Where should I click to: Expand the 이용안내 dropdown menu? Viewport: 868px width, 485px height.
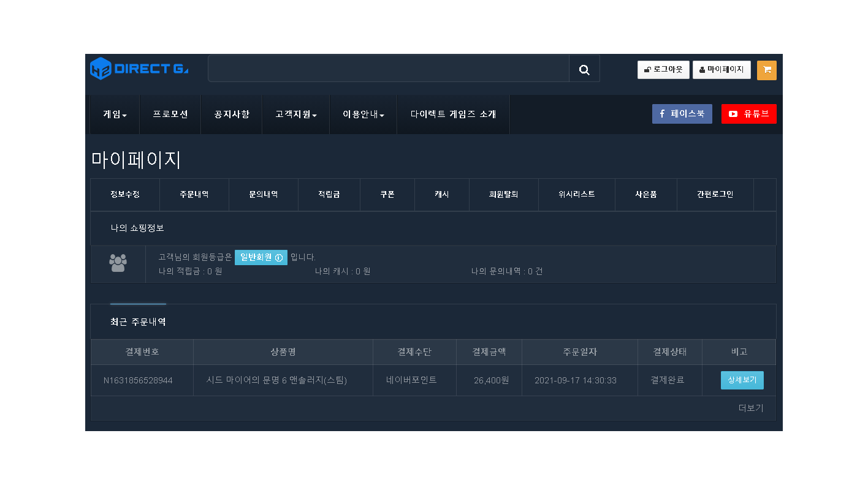[363, 115]
